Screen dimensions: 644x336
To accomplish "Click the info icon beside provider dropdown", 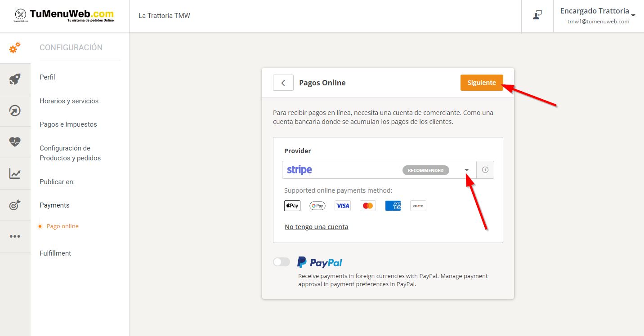I will 485,170.
